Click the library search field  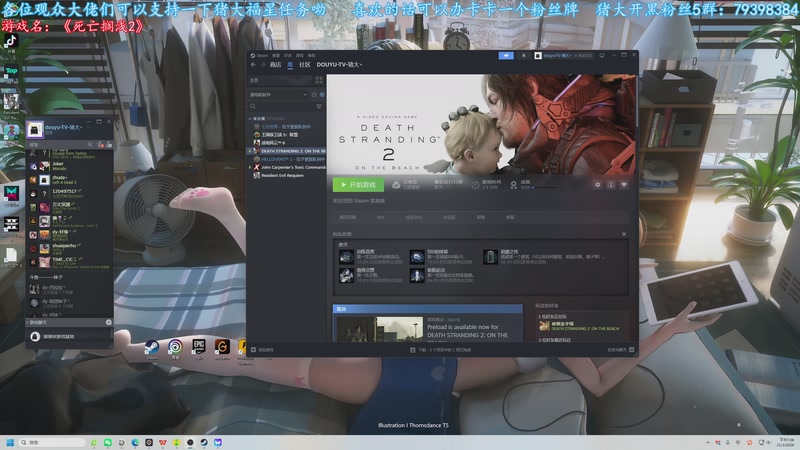pos(281,106)
